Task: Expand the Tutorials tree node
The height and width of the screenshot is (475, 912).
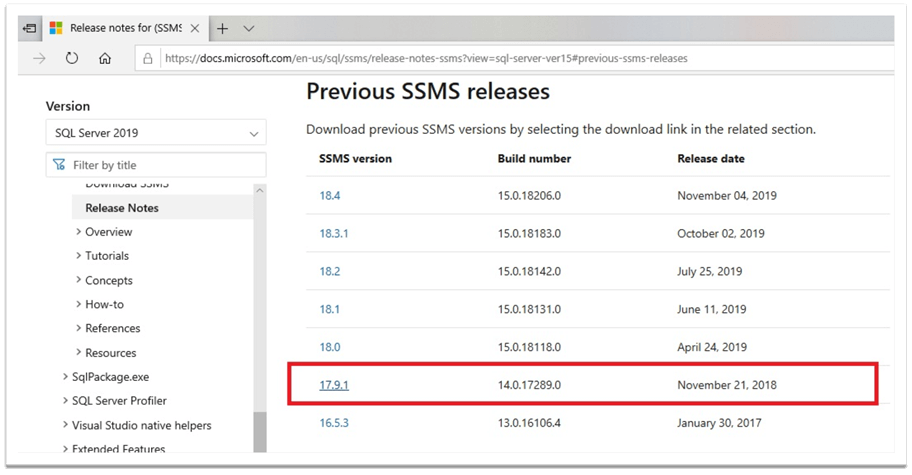Action: [x=79, y=256]
